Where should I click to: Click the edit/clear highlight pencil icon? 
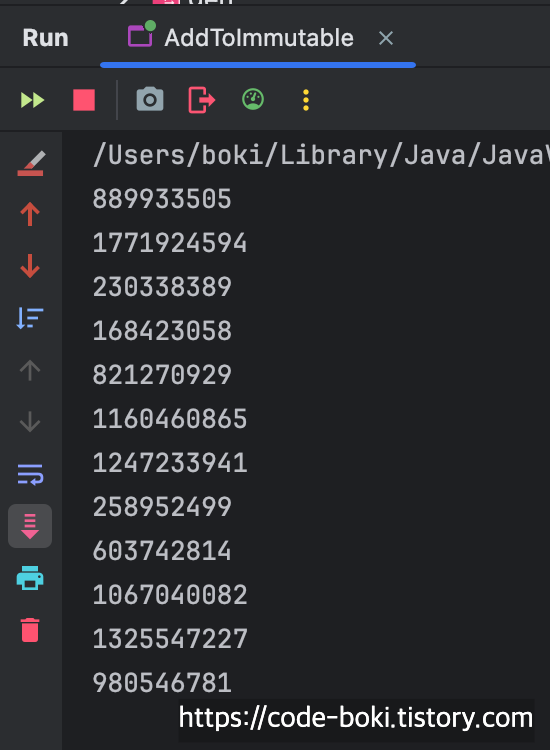[31, 164]
